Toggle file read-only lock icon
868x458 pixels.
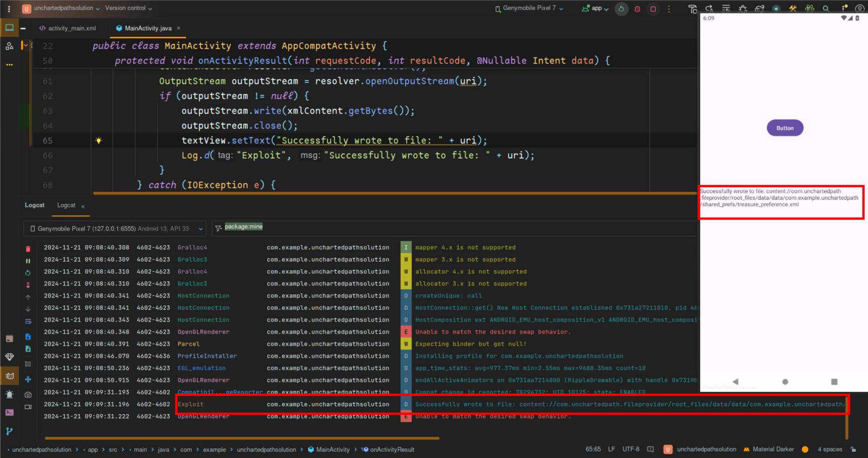point(853,449)
